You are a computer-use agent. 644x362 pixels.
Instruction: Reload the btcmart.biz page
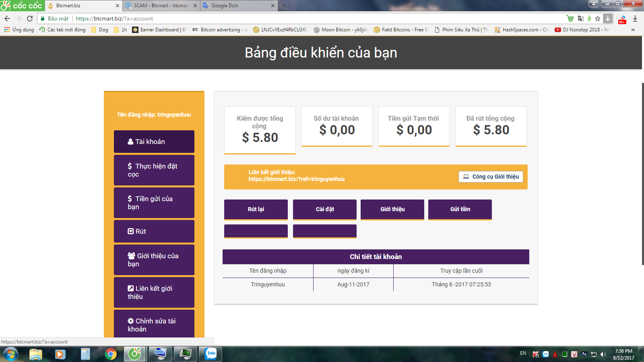click(x=30, y=19)
